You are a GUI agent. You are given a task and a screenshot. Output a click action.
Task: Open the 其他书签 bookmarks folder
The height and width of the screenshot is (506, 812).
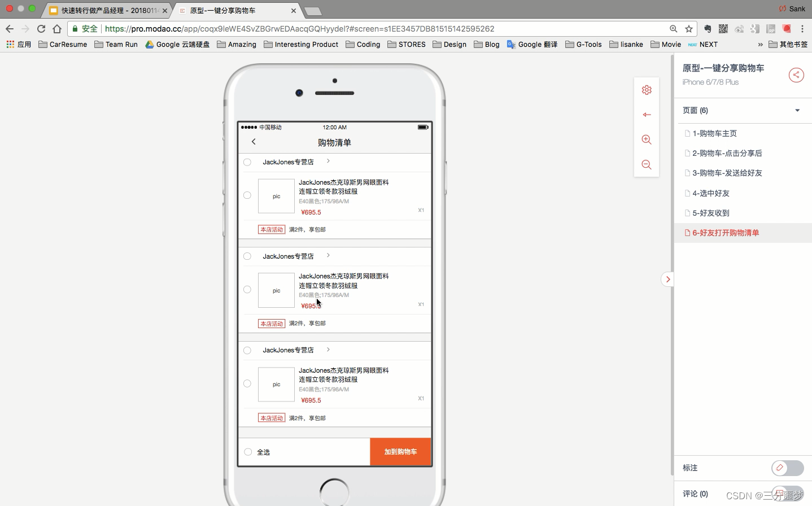click(x=788, y=44)
